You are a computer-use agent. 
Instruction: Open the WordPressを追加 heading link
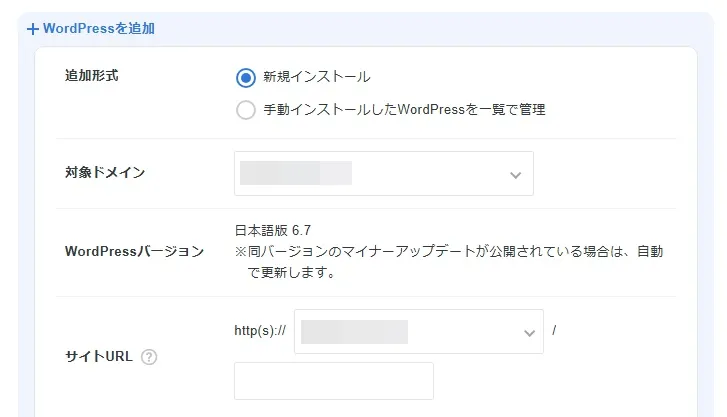pos(98,29)
